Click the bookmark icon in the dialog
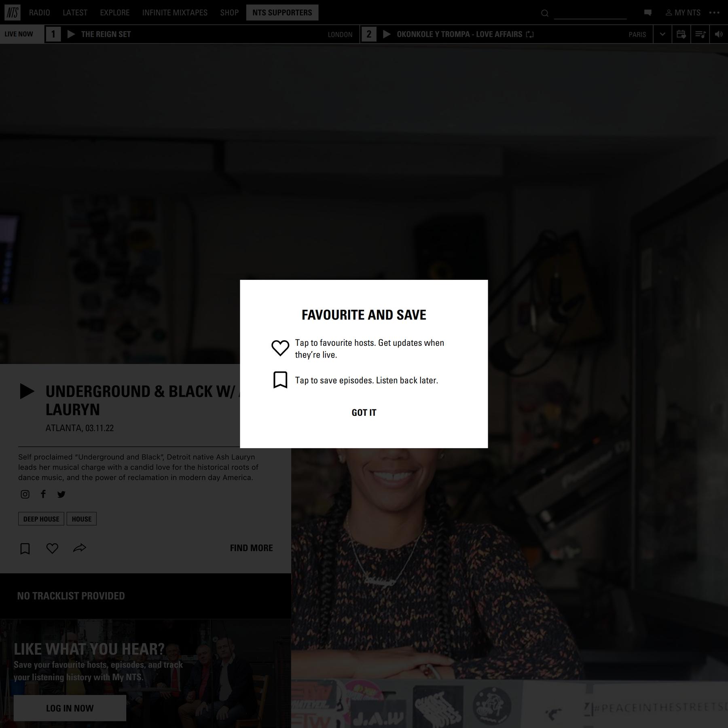The width and height of the screenshot is (728, 728). [280, 380]
